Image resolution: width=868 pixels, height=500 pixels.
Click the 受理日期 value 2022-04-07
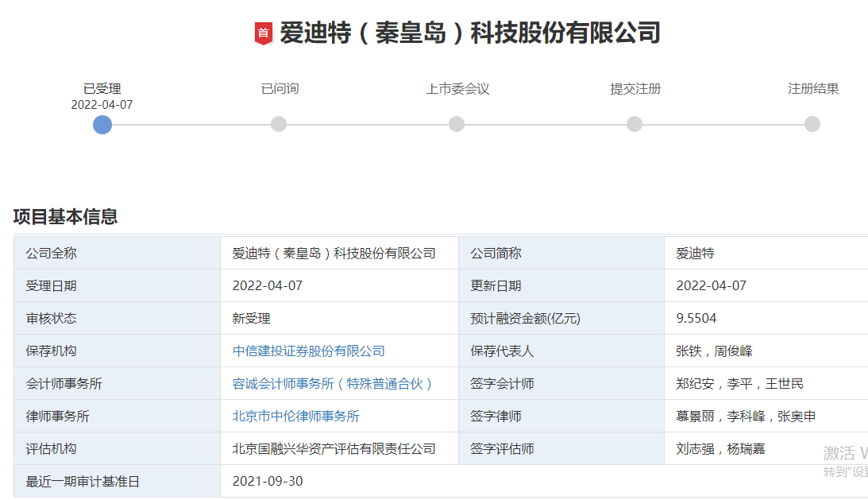tap(268, 286)
